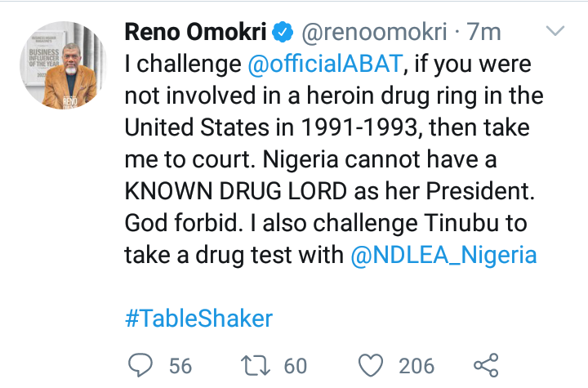The image size is (588, 388).
Task: Expand the tweet options chevron
Action: click(555, 32)
